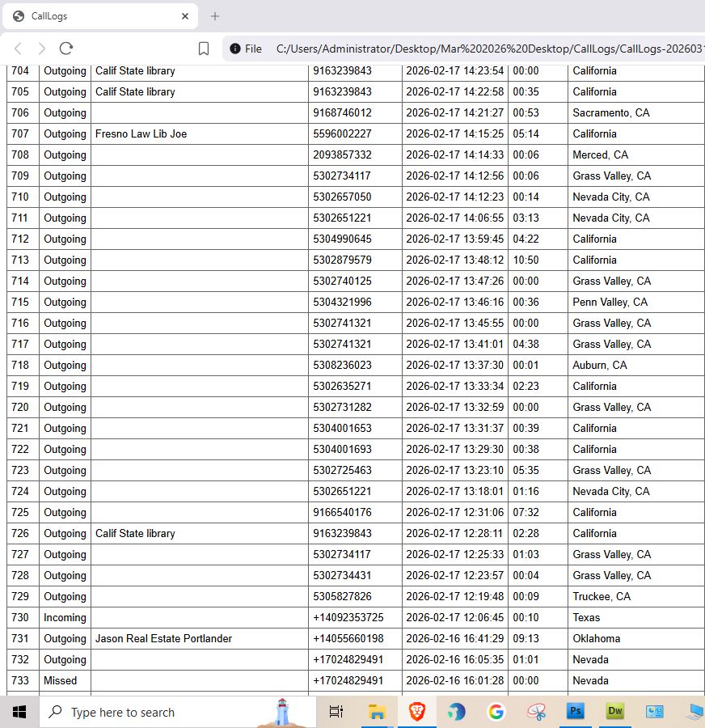Image resolution: width=705 pixels, height=728 pixels.
Task: Open the File info icon in address bar
Action: point(235,49)
